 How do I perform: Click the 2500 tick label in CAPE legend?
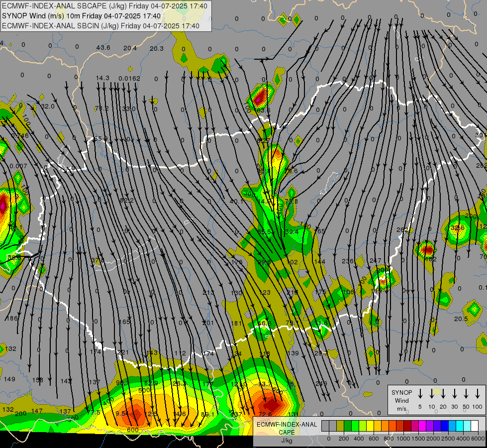pyautogui.click(x=448, y=439)
